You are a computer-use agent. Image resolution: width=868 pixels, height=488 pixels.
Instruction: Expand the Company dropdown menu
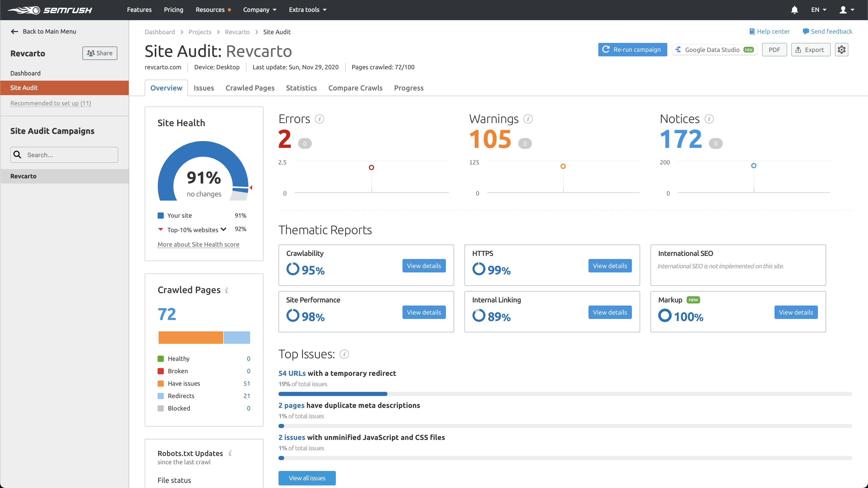(x=260, y=10)
